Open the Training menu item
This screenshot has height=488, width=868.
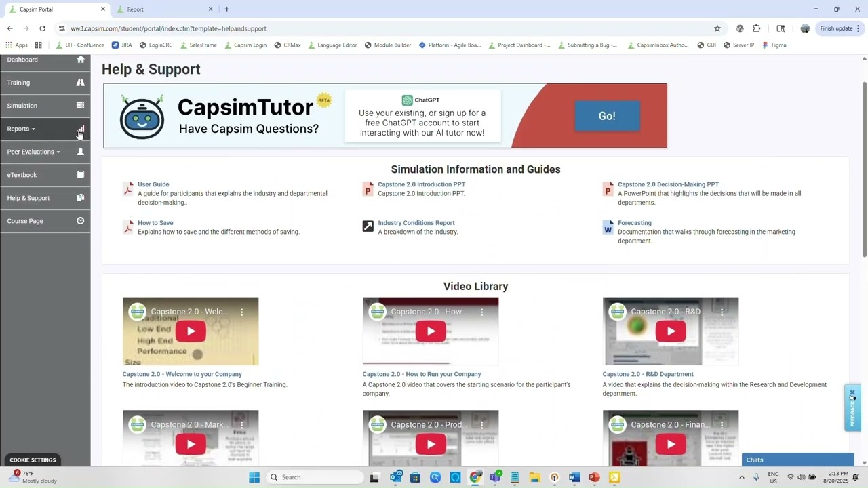(x=45, y=83)
